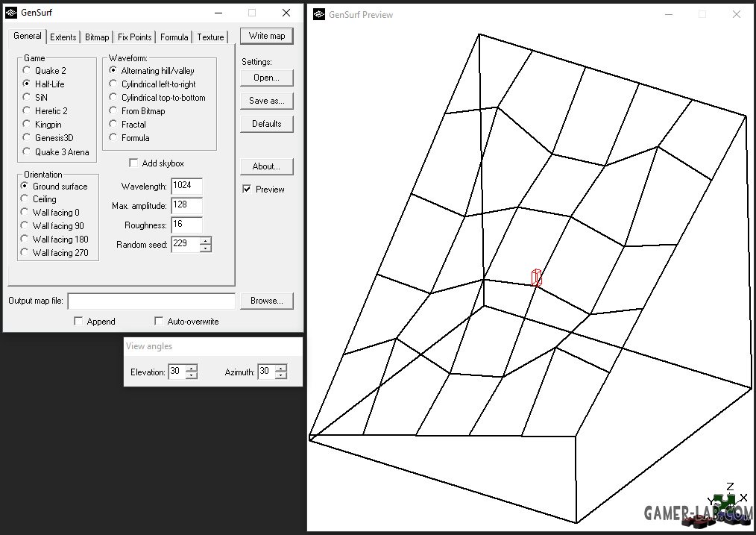Click the GenSurf Preview window title icon

click(x=318, y=14)
